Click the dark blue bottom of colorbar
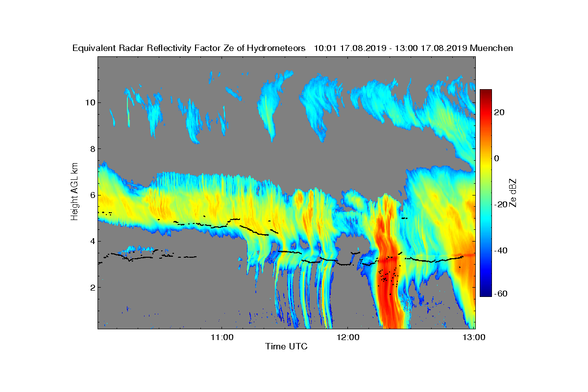The image size is (588, 392). pos(486,293)
